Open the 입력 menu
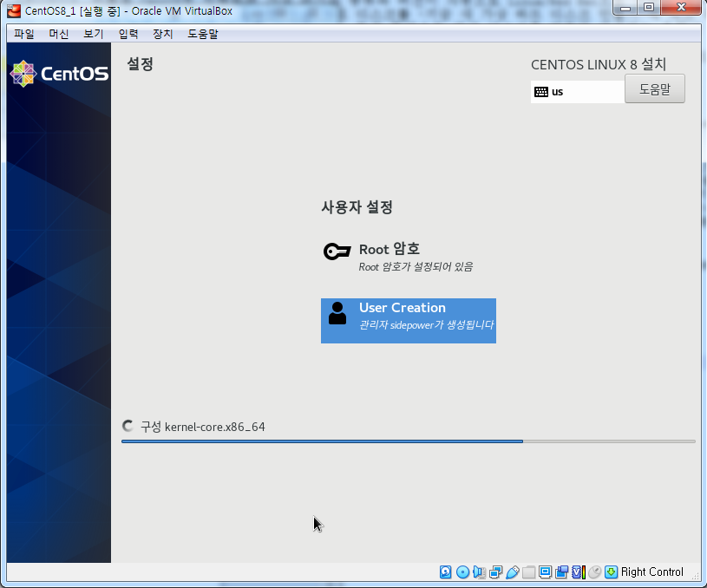707x588 pixels. pos(128,34)
